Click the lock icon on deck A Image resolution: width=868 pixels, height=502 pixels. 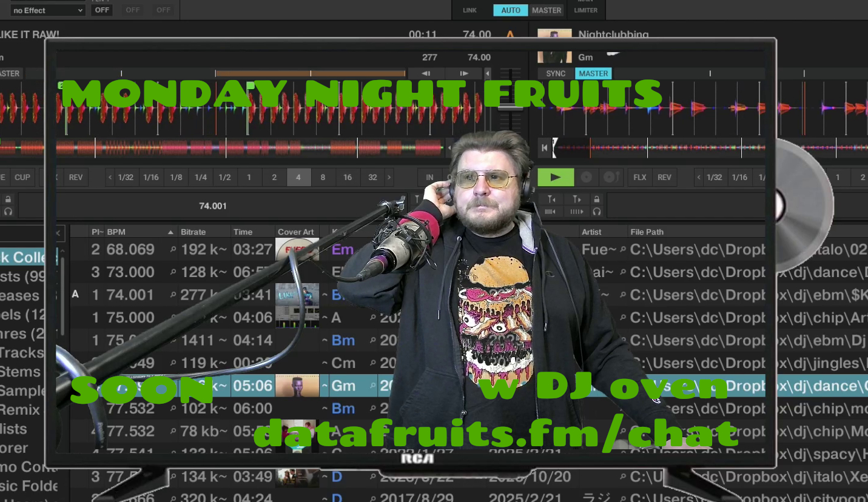(x=8, y=199)
